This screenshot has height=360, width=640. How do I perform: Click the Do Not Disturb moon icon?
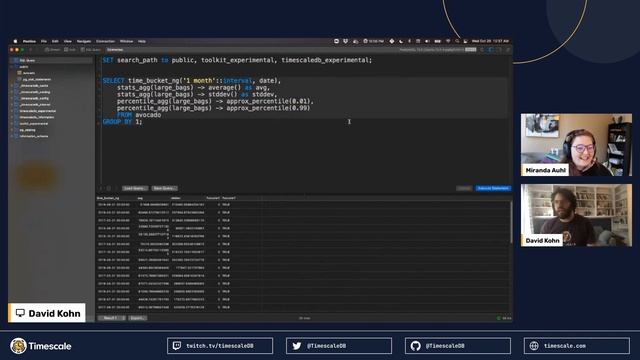click(401, 41)
